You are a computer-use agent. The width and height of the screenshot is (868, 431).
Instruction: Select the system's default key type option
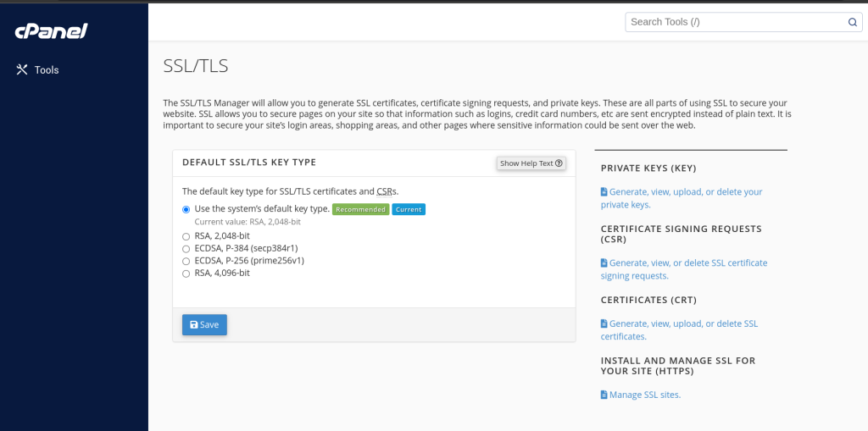point(186,210)
